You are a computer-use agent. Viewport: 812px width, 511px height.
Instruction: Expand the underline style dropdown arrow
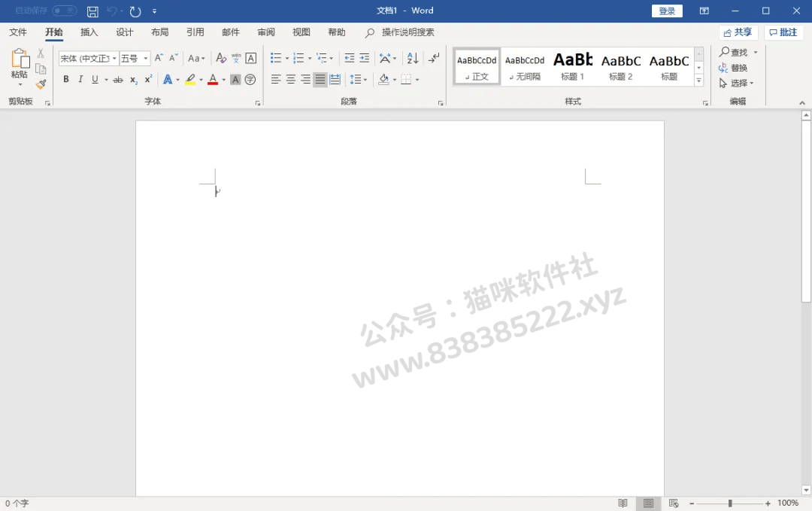click(106, 79)
